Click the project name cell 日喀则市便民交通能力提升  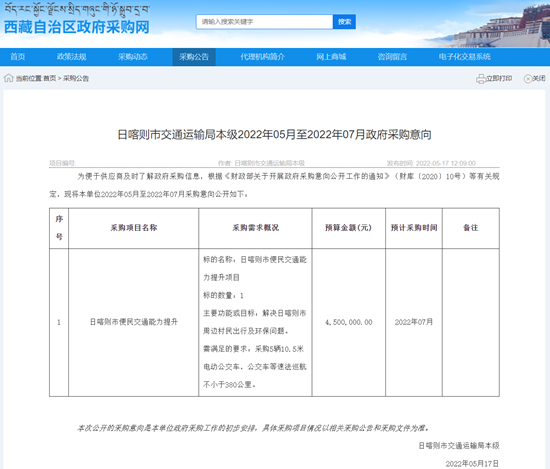coord(134,322)
